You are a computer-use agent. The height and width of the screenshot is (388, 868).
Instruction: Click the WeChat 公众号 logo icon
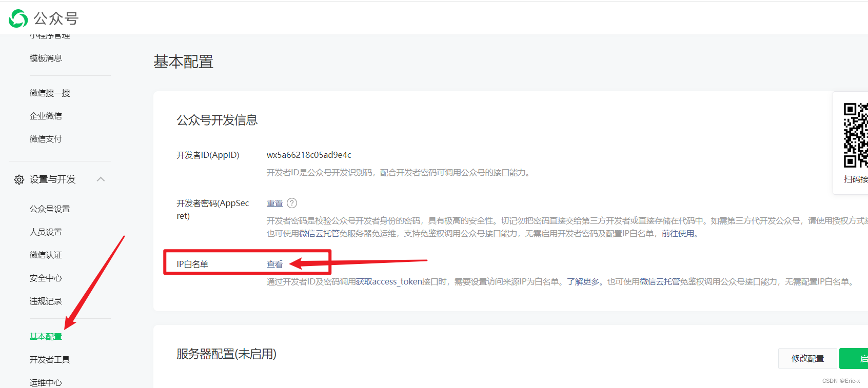(18, 18)
